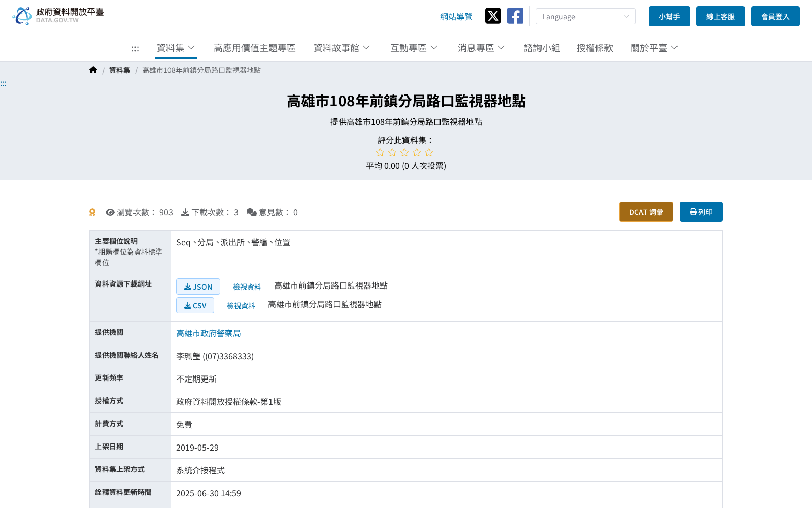
Task: Click the 系統介接程式 value
Action: pos(200,470)
